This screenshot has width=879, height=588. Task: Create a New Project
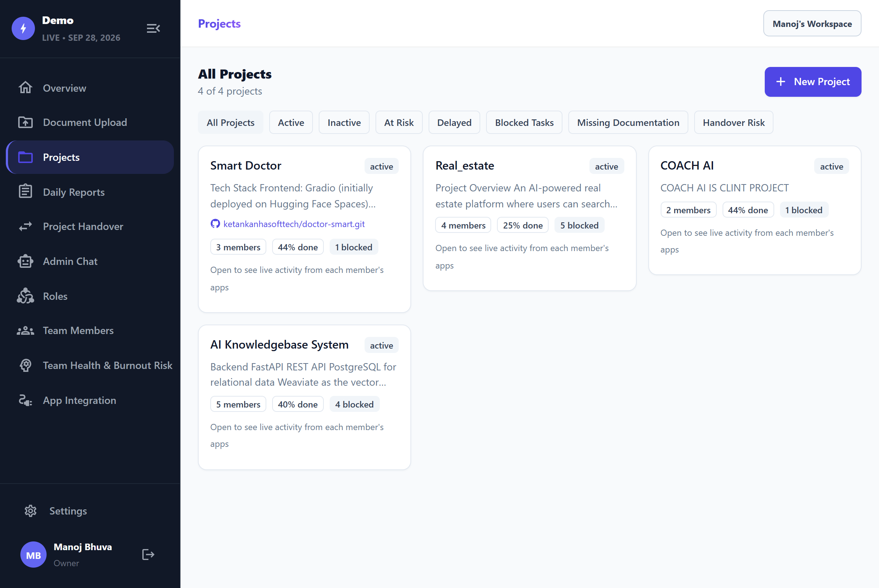813,82
